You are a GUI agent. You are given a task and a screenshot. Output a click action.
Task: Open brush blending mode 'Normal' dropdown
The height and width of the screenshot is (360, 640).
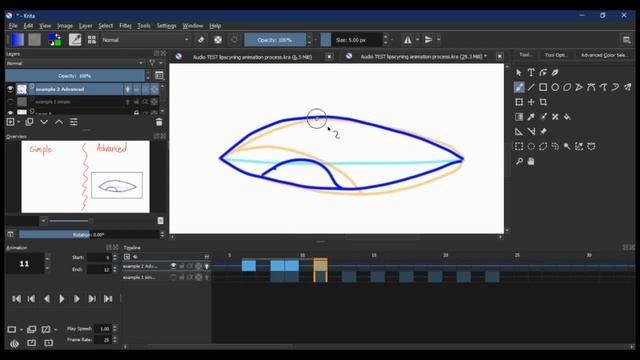click(145, 40)
